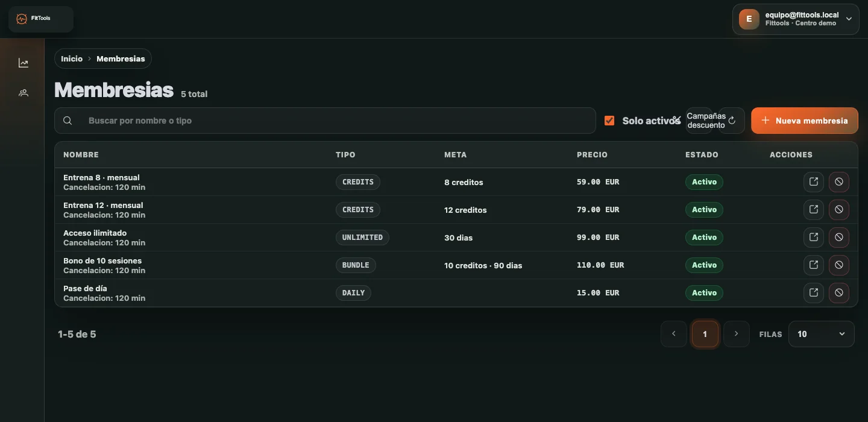Click the META column header
The image size is (868, 422).
[x=455, y=155]
